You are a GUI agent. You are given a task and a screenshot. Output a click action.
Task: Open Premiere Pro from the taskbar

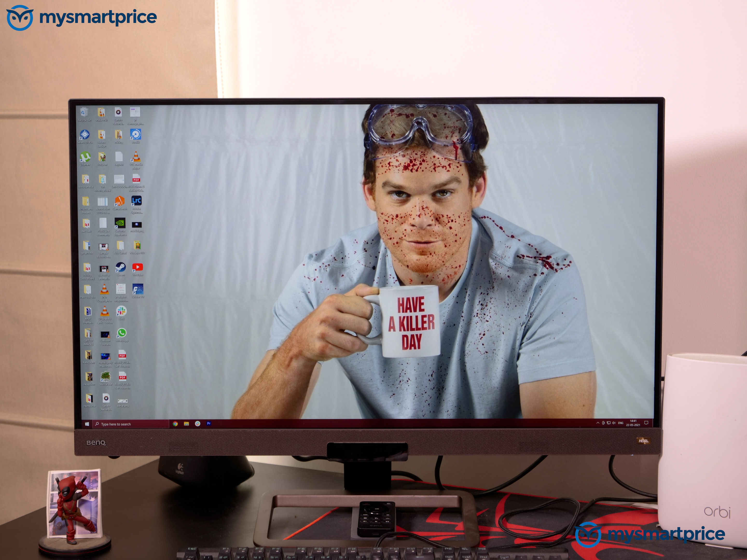(209, 423)
